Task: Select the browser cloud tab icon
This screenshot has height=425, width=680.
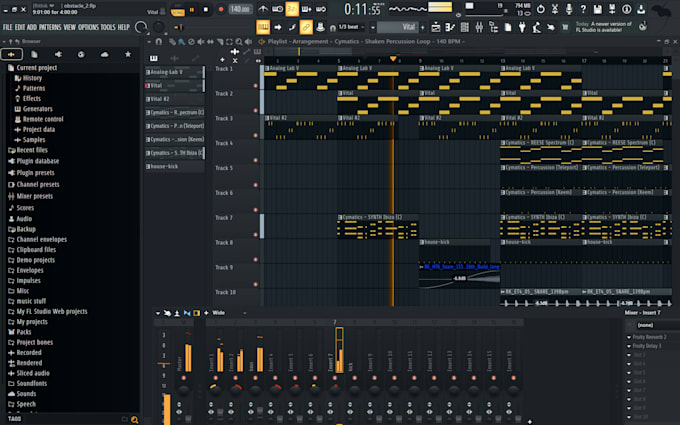Action: pos(105,54)
